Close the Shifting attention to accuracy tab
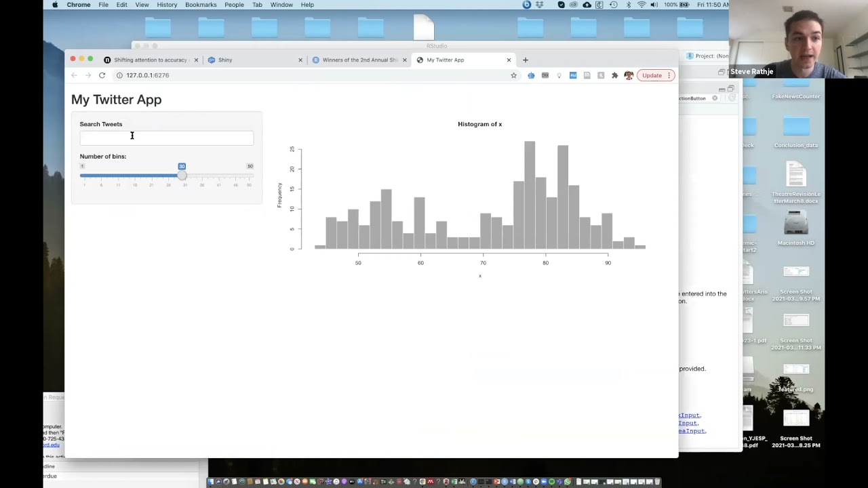Viewport: 868px width, 488px height. pyautogui.click(x=196, y=60)
